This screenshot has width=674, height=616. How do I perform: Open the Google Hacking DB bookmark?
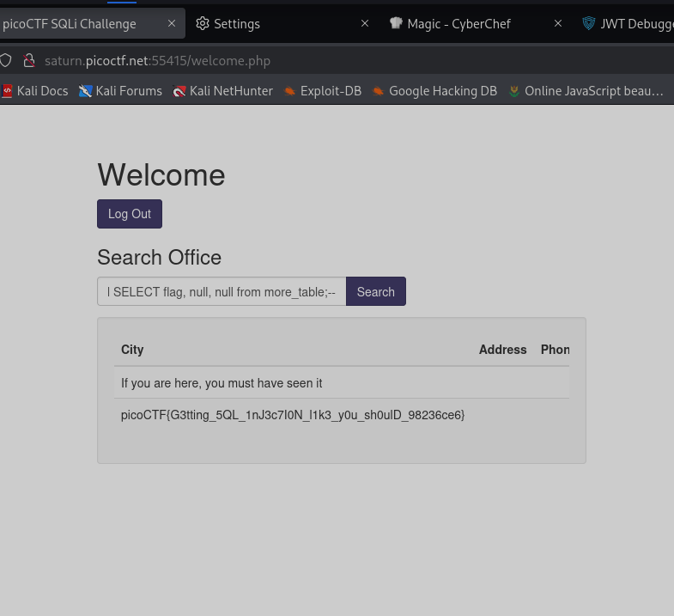(x=434, y=90)
